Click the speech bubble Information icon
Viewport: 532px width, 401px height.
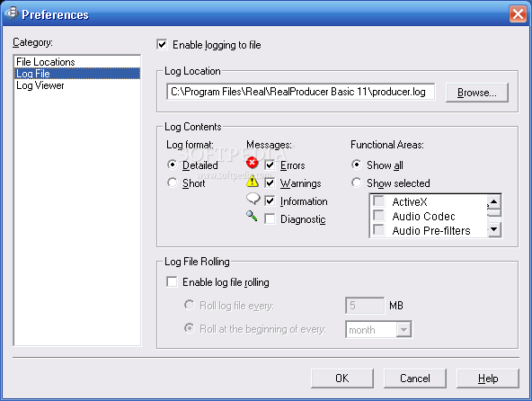click(253, 199)
